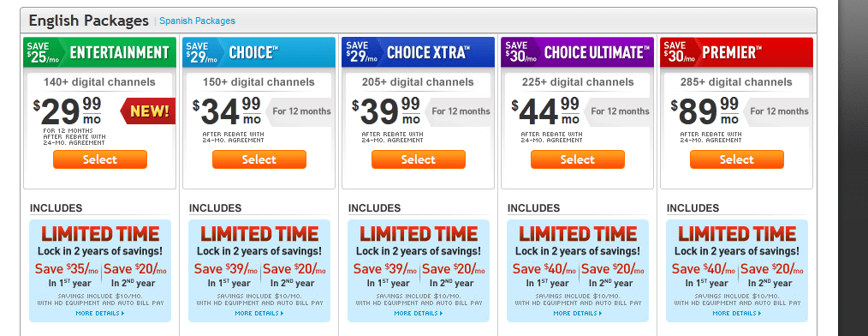Open More Details under Entertainment offer

[100, 313]
